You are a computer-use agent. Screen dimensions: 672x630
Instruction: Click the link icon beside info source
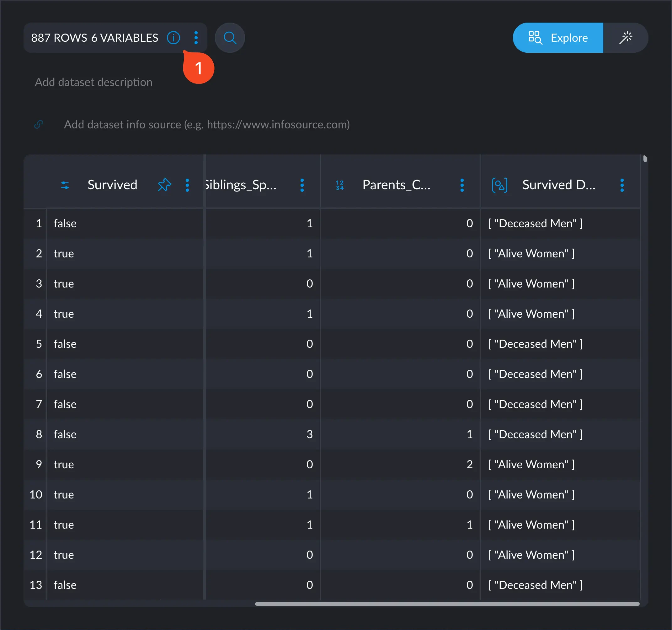pos(39,124)
